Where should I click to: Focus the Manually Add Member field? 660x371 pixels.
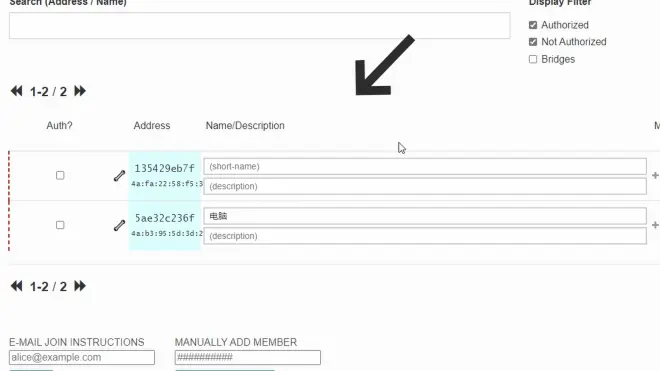pos(248,358)
